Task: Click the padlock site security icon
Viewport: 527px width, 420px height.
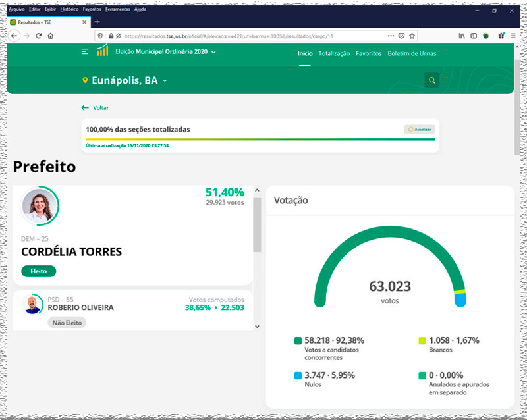Action: coord(111,36)
